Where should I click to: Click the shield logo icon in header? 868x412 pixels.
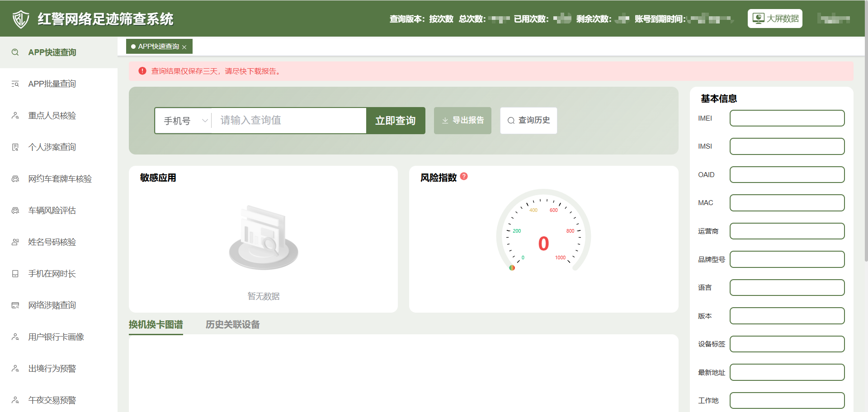tap(21, 19)
